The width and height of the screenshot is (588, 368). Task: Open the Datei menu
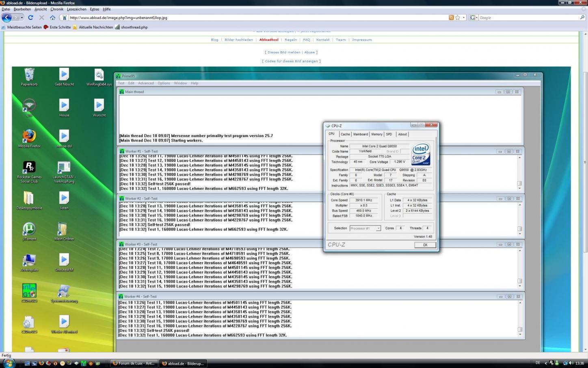pos(6,9)
